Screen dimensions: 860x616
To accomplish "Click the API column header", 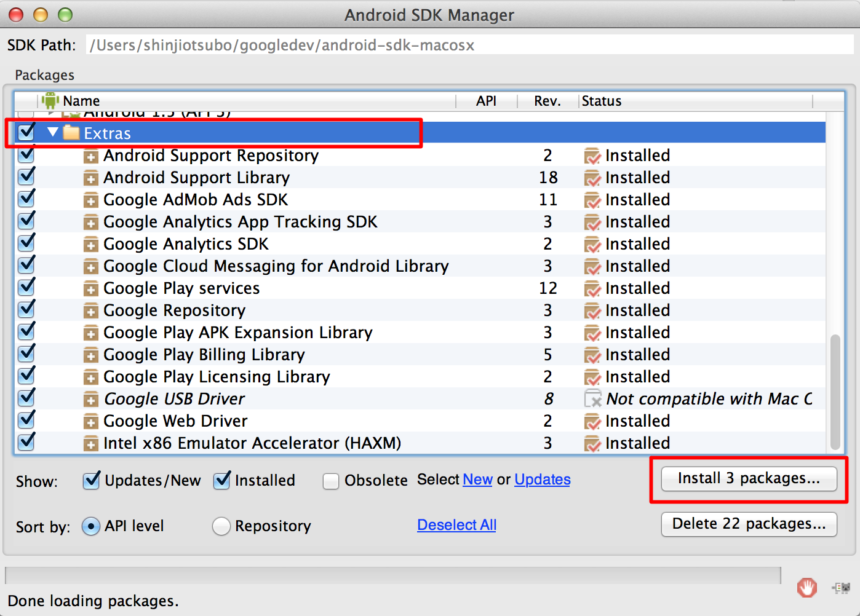I will coord(486,101).
